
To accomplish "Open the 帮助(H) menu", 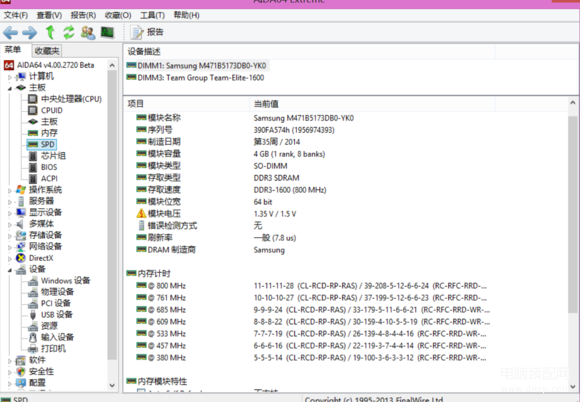I will (186, 15).
